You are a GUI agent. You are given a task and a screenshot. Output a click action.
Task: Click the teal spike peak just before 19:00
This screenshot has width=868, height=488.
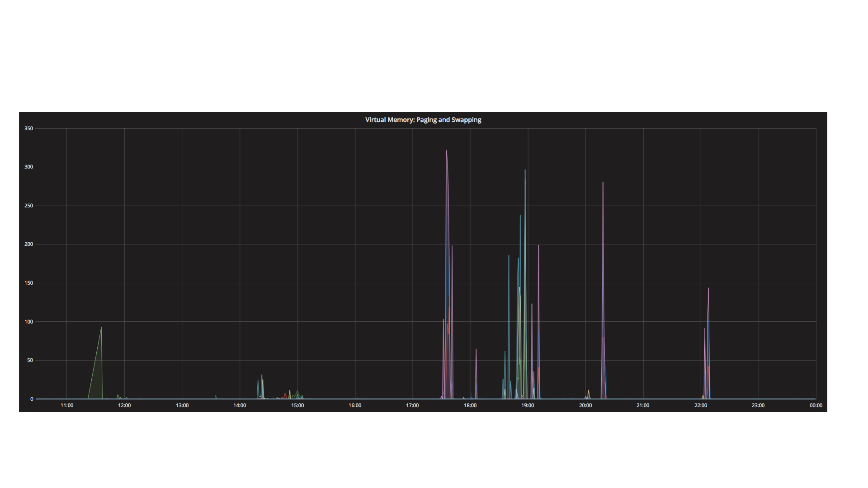[525, 171]
